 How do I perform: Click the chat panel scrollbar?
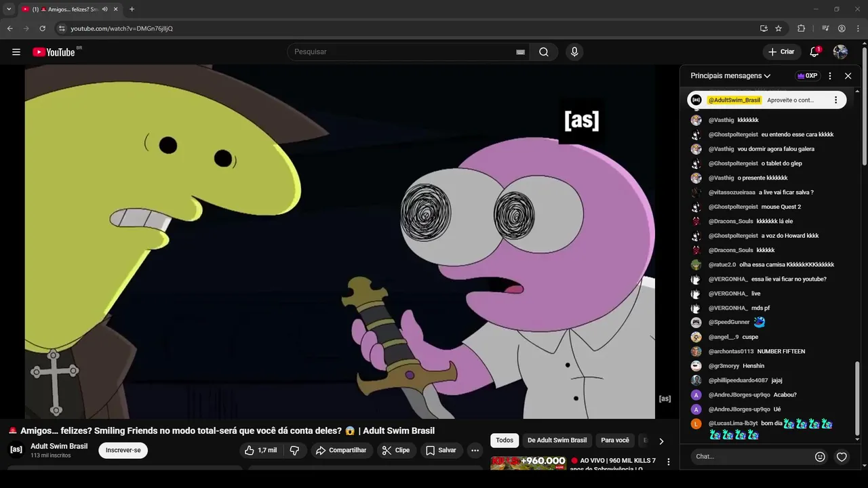[856, 400]
